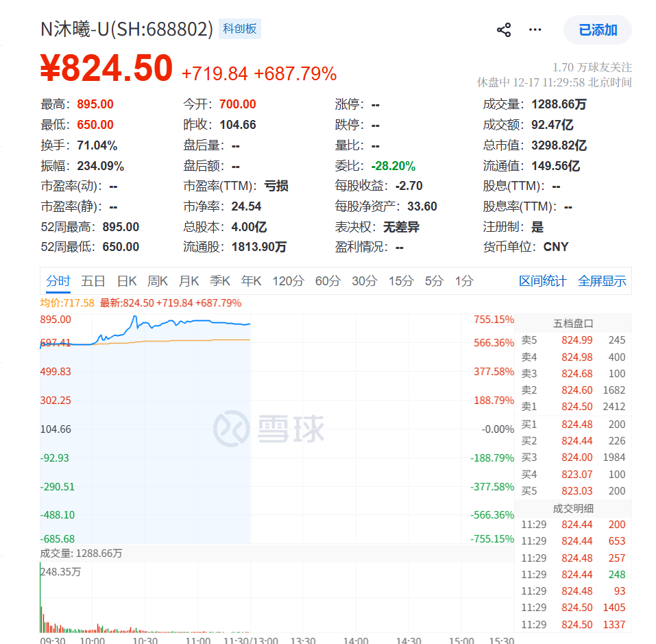Select the 120分 interval tab
The width and height of the screenshot is (656, 644).
click(x=288, y=281)
